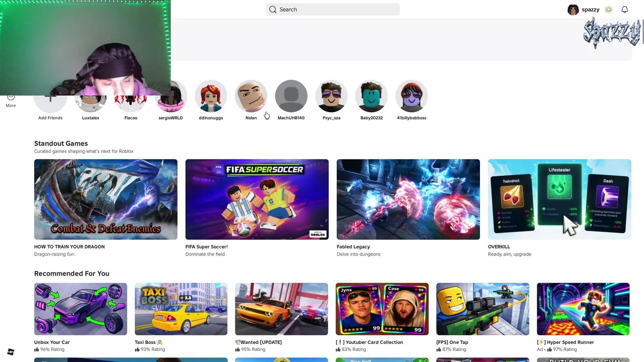
Task: Open Youtuber Card Collection thumbnail
Action: coord(382,309)
